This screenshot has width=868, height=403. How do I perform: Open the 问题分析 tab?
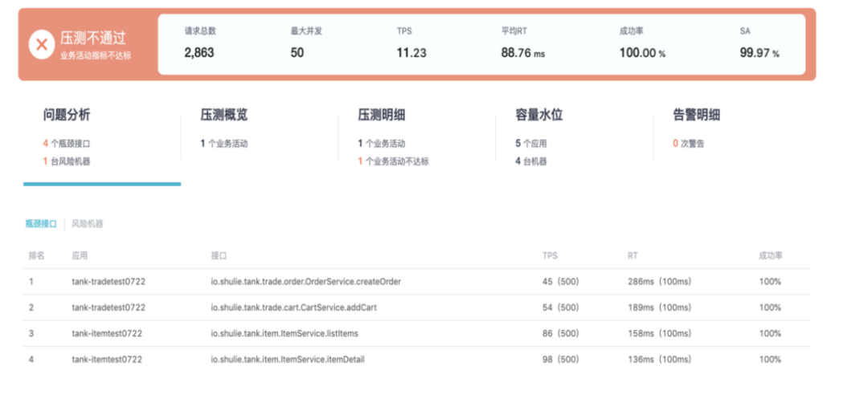(67, 115)
